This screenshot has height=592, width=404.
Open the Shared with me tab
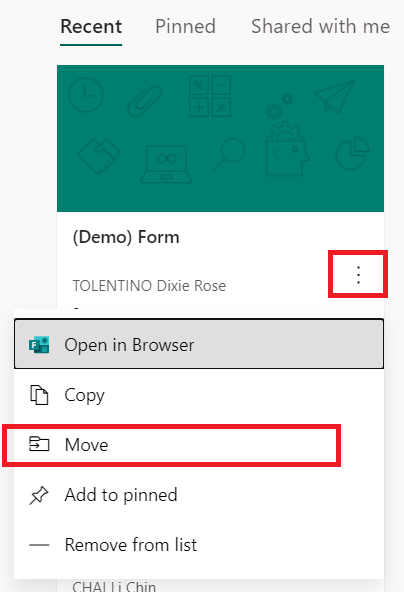(320, 27)
